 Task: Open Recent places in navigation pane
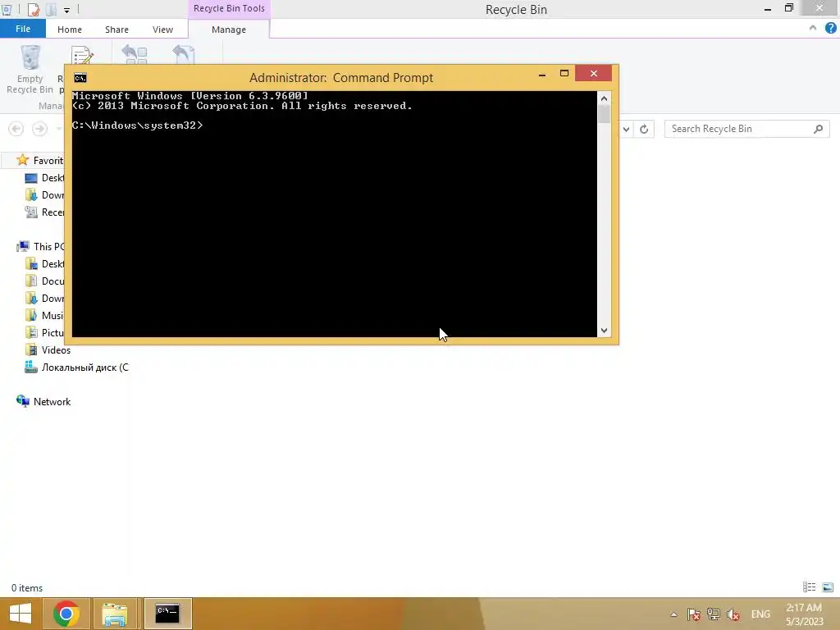pyautogui.click(x=52, y=212)
